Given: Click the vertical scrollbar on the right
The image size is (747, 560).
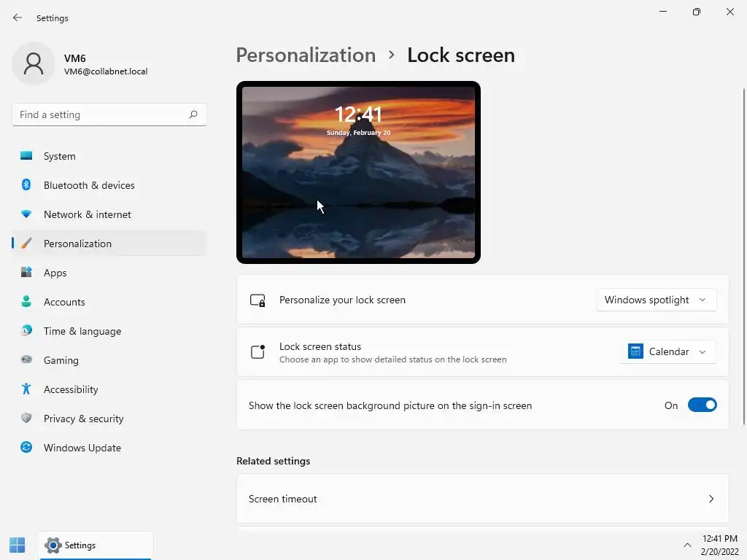Looking at the screenshot, I should pos(743,256).
